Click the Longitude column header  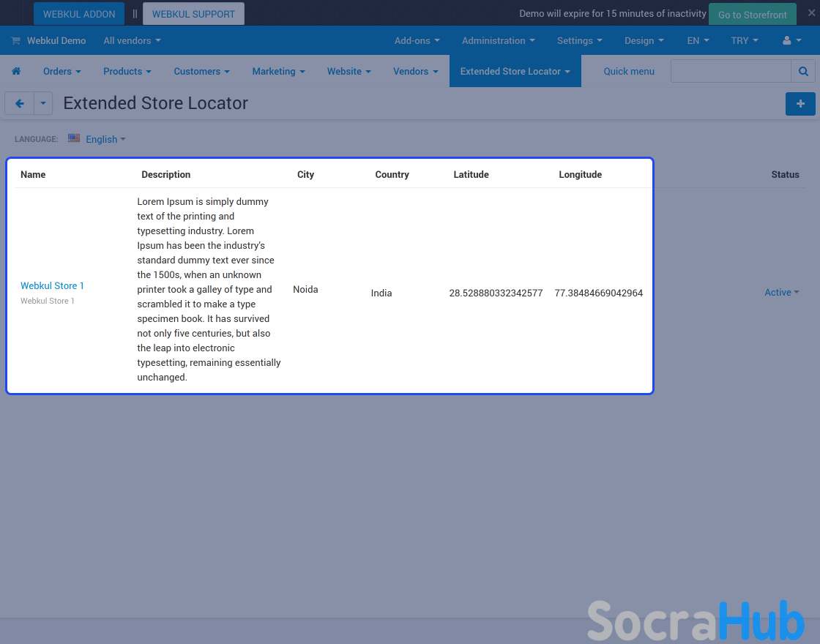tap(580, 175)
